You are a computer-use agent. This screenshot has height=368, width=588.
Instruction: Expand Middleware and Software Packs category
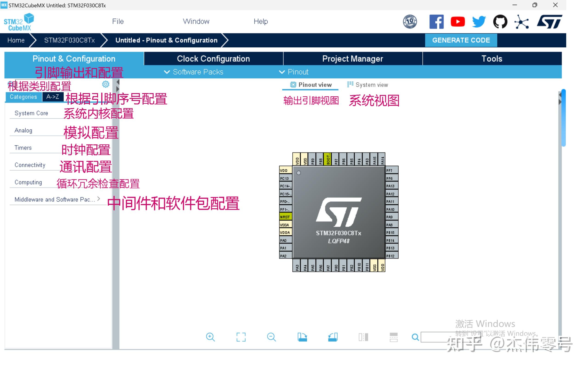(x=58, y=199)
